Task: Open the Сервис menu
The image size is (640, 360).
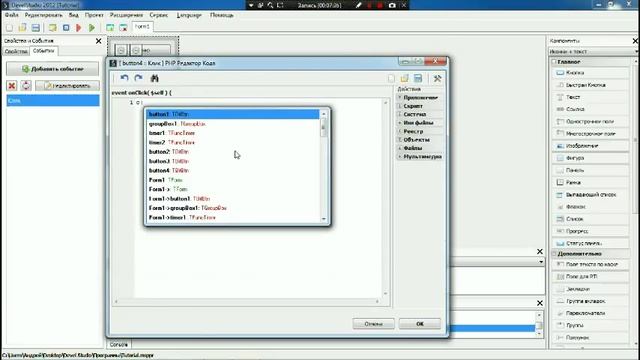Action: point(159,15)
